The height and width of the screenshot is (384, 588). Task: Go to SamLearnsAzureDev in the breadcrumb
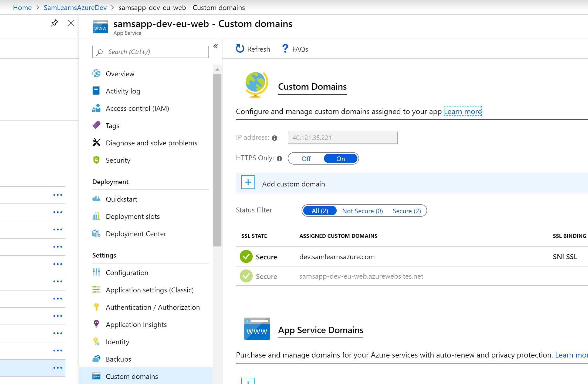75,8
